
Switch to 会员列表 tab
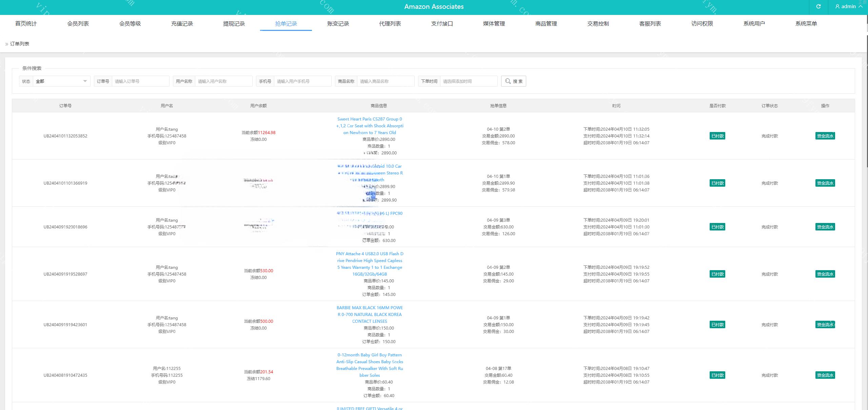(78, 23)
